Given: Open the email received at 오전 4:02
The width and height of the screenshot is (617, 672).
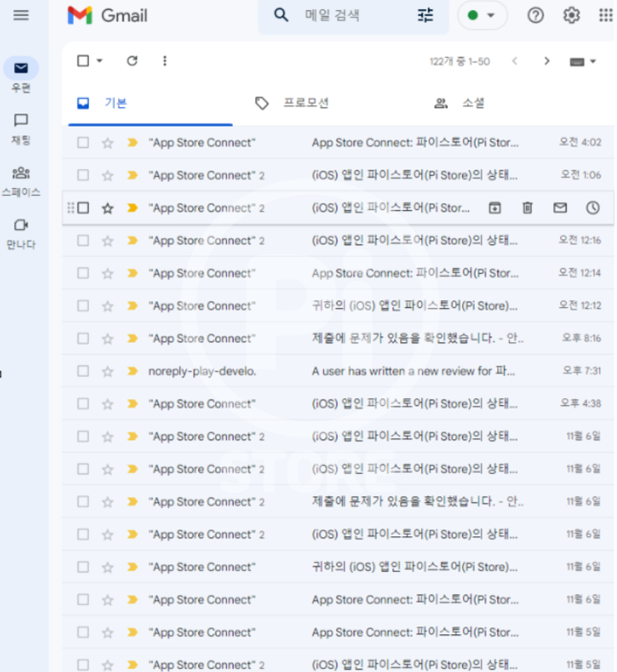Looking at the screenshot, I should click(x=338, y=142).
